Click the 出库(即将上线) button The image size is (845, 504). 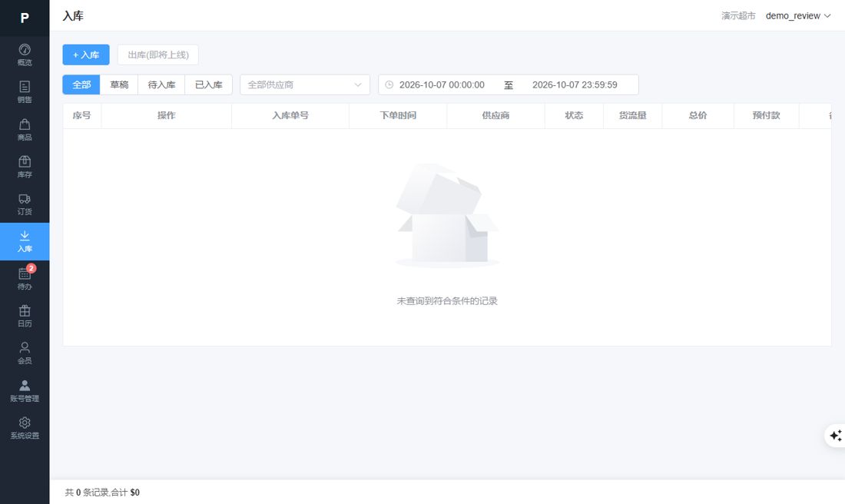pyautogui.click(x=158, y=55)
